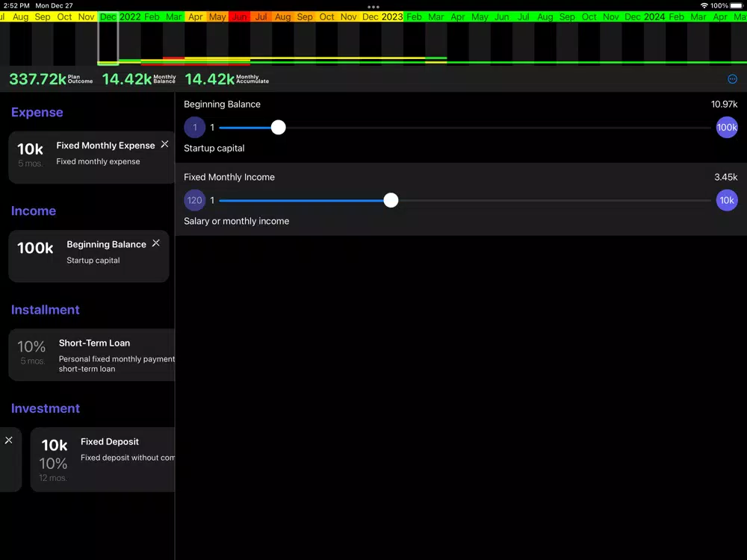Click the 14.42k Monthly Balance value

[127, 79]
